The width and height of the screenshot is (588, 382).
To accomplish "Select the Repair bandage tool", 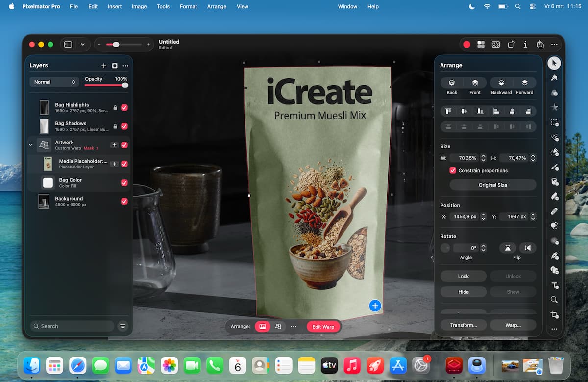I will (x=554, y=211).
